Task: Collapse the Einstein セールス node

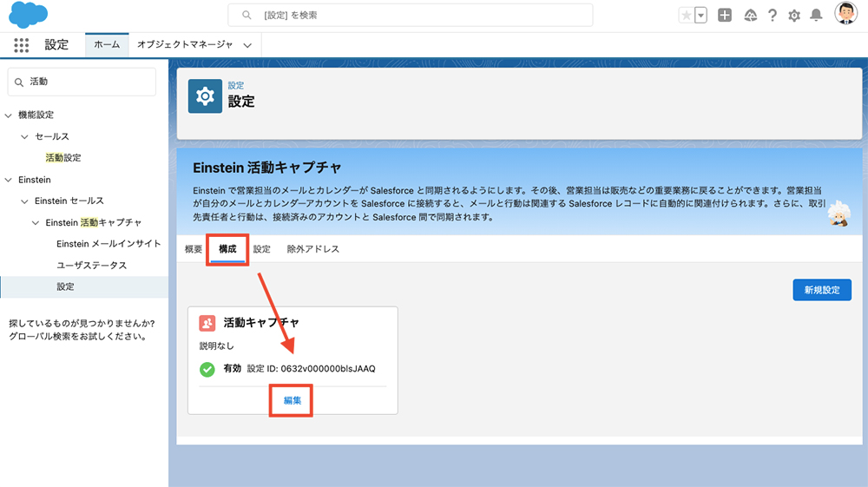Action: point(24,201)
